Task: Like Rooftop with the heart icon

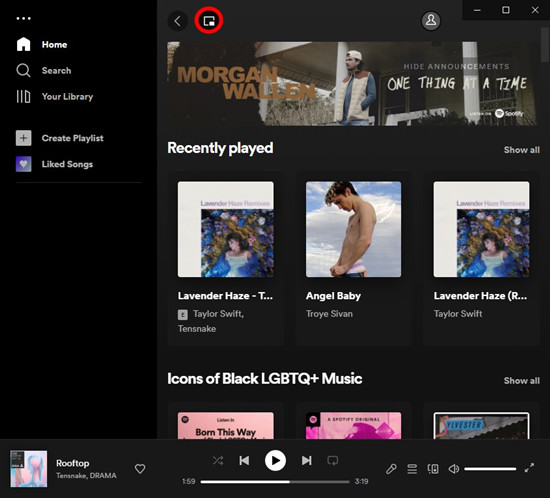Action: (x=140, y=469)
